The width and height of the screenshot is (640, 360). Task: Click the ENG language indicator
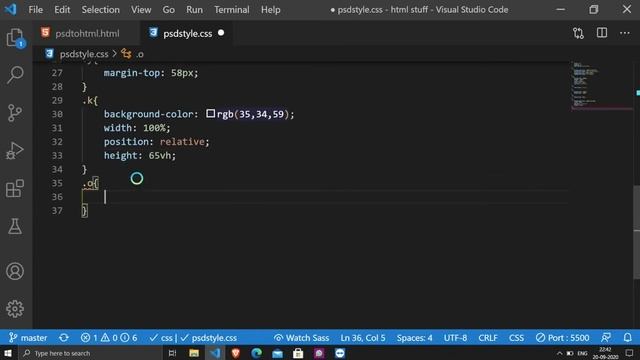pyautogui.click(x=582, y=353)
